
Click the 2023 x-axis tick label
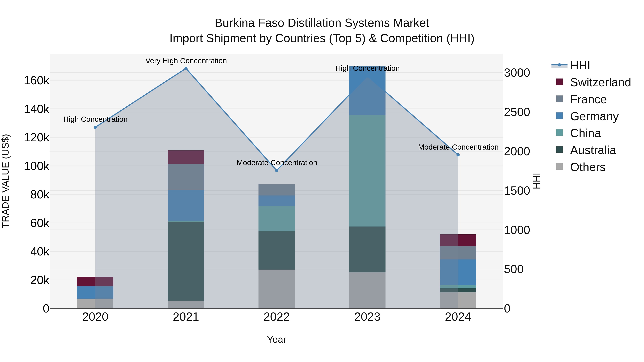pos(367,317)
